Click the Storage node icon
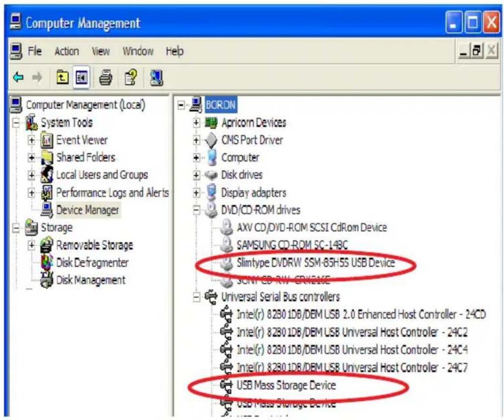The height and width of the screenshot is (420, 504). (31, 227)
